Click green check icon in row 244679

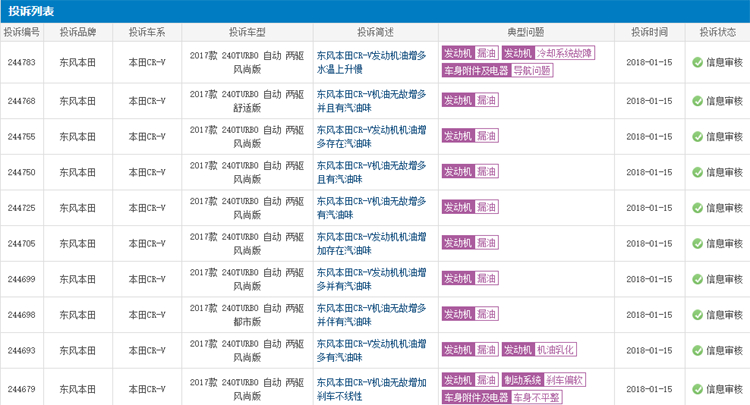tap(697, 389)
